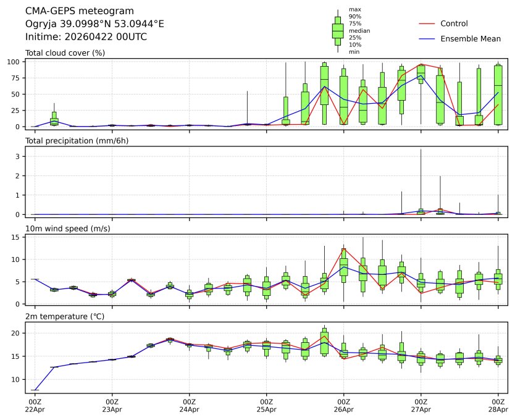
Task: Select the Total cloud cover (%) panel title
Action: point(65,52)
